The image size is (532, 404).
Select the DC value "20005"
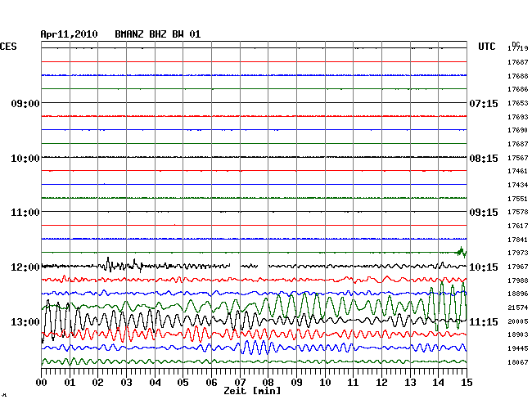click(x=518, y=321)
